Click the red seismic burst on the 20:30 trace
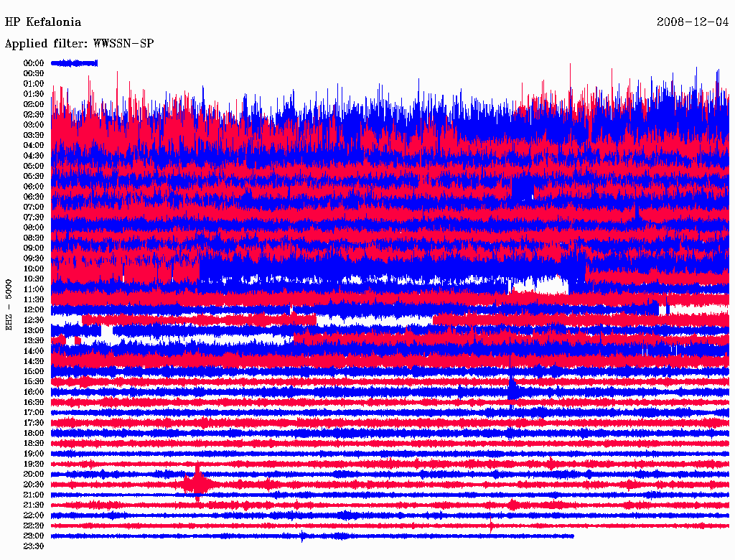This screenshot has width=735, height=560. pos(197,483)
